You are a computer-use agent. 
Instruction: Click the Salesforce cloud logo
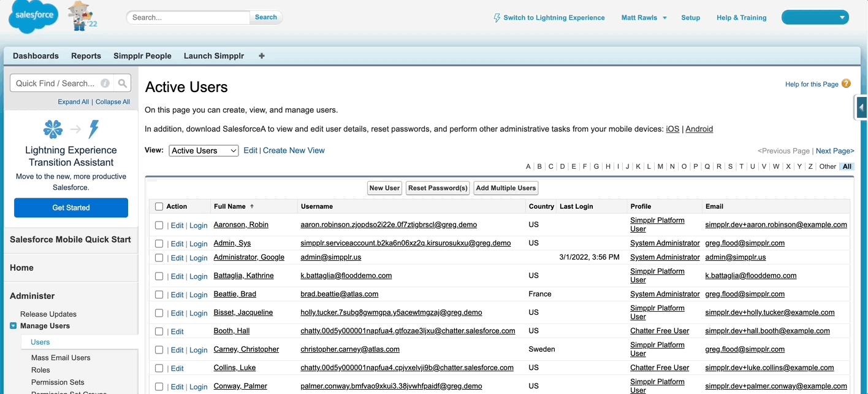[33, 17]
